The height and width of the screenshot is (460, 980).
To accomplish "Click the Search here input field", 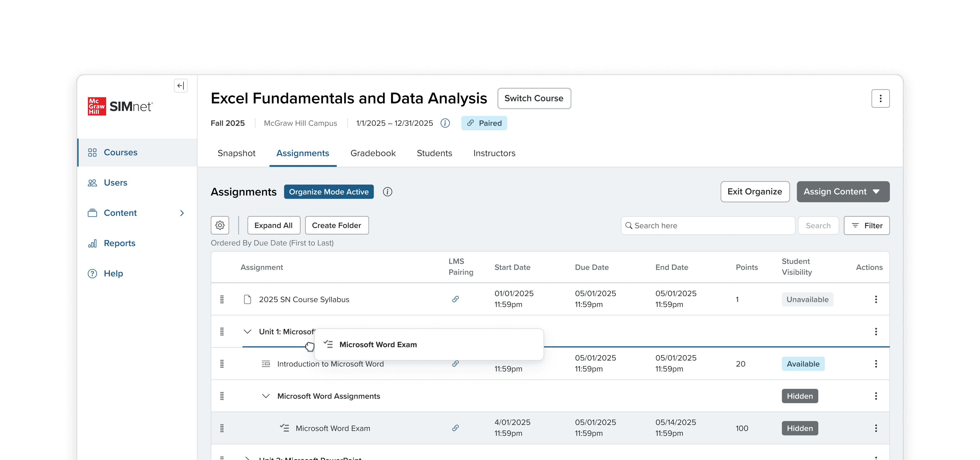I will tap(708, 226).
